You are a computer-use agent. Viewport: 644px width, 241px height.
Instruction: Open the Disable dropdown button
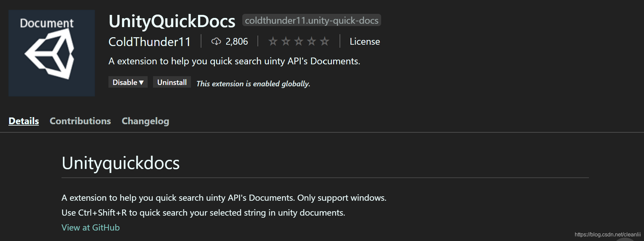pos(128,82)
